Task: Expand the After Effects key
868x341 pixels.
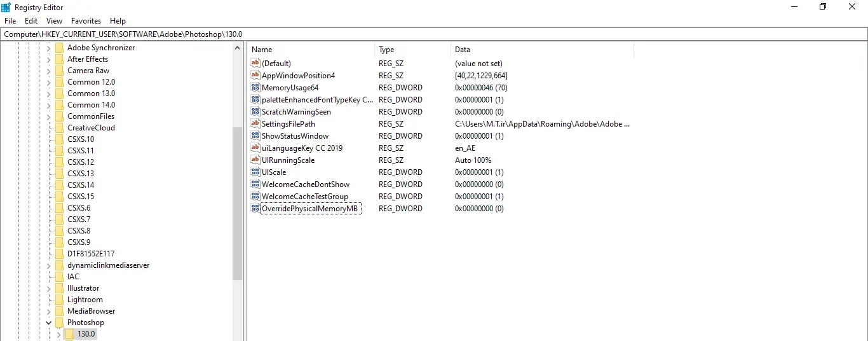Action: (x=48, y=59)
